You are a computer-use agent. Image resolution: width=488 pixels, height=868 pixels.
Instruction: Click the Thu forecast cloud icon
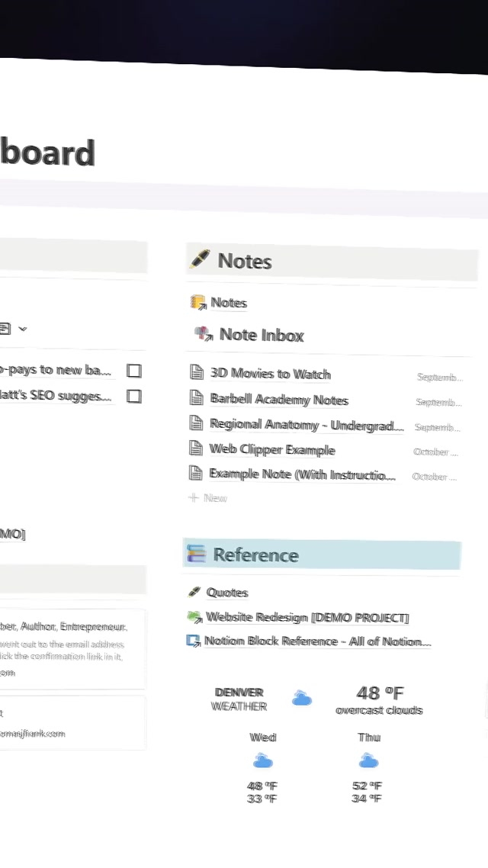click(369, 761)
